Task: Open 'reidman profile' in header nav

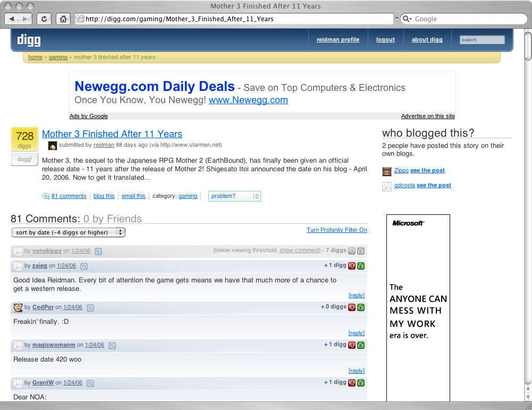Action: (x=337, y=40)
